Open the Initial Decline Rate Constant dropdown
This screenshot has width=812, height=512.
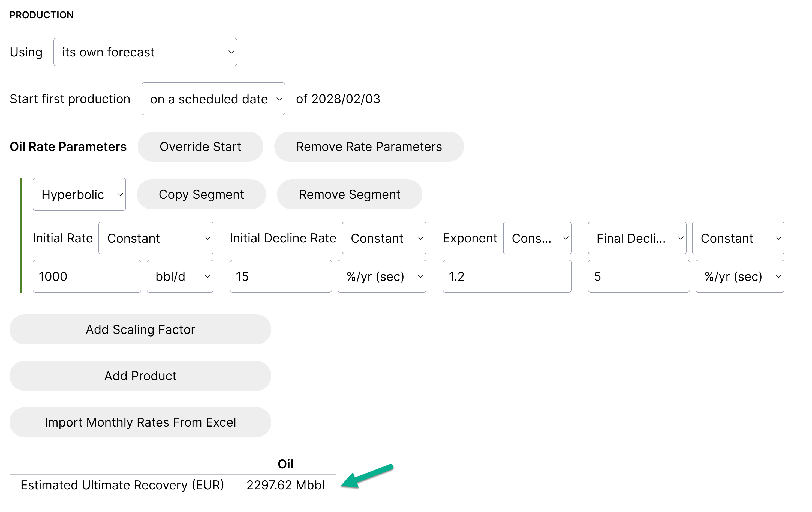(384, 238)
